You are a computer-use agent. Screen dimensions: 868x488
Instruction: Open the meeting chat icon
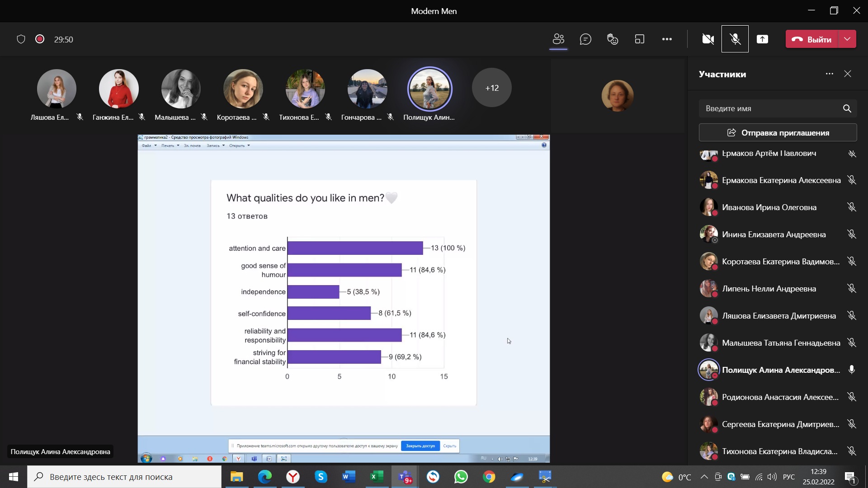(x=586, y=39)
